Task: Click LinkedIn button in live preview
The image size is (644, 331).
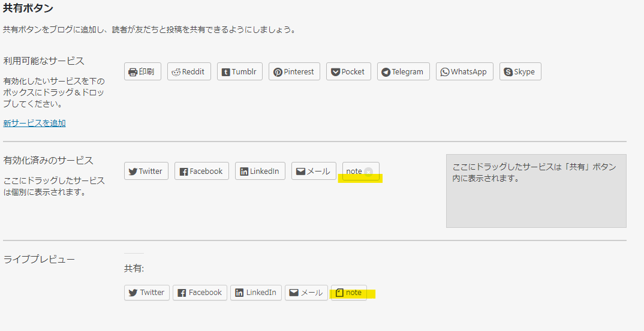Action: click(x=256, y=293)
